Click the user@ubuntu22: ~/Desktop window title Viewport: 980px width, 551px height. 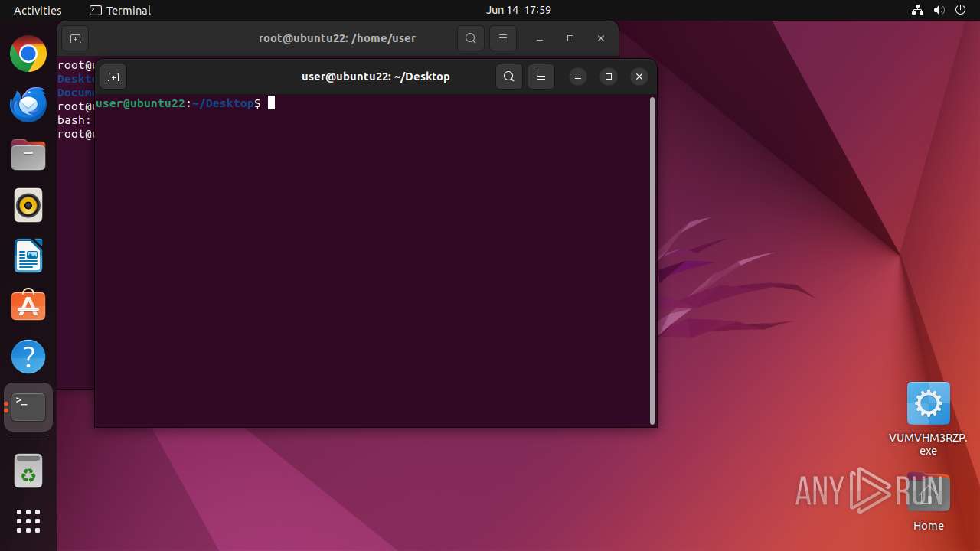pos(375,77)
